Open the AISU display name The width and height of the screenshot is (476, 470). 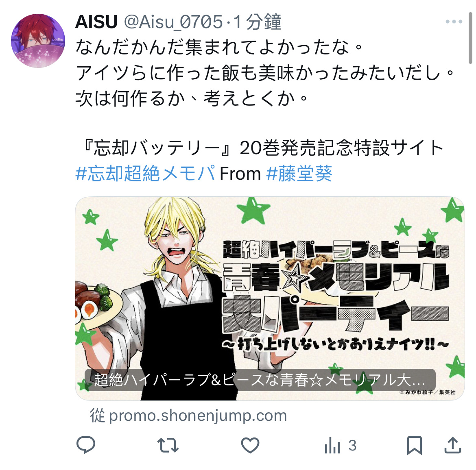point(96,22)
